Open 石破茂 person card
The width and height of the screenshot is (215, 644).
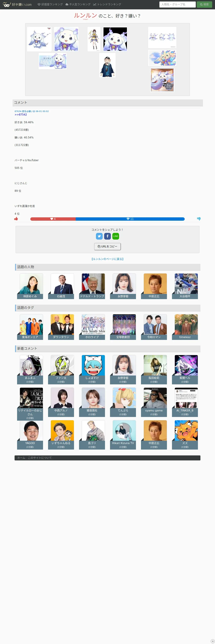(61, 286)
